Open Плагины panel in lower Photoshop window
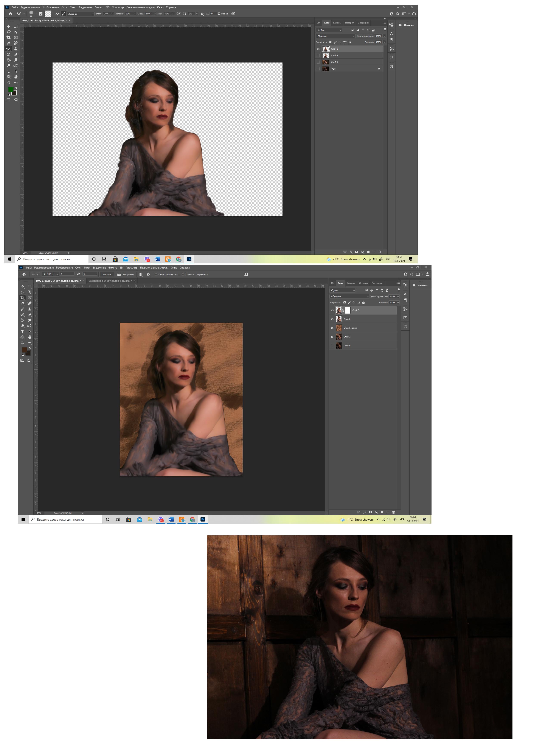 click(420, 286)
